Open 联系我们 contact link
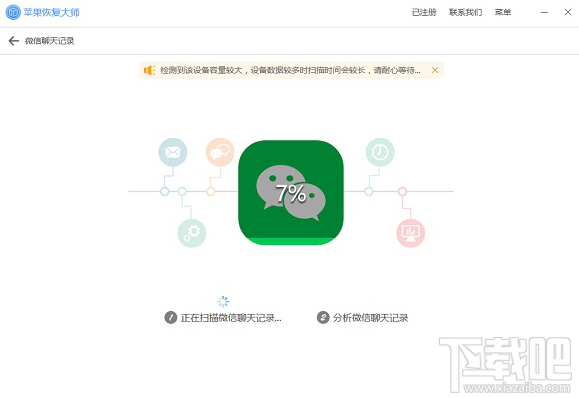The height and width of the screenshot is (398, 579). (x=466, y=12)
